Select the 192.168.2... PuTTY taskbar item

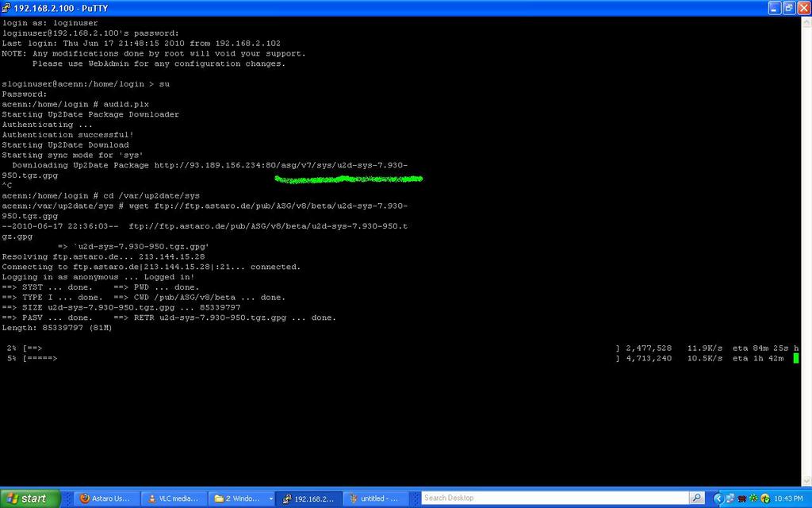click(x=308, y=498)
